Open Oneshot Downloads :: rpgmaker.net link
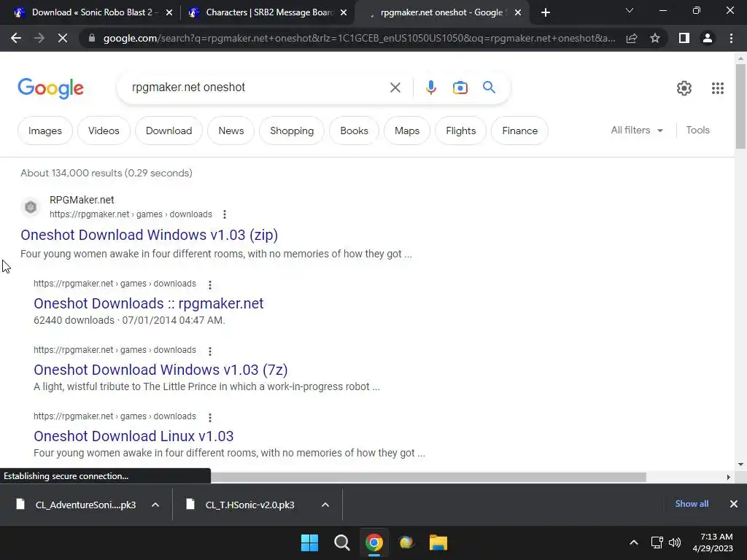Screen dimensions: 747x560 [148, 303]
